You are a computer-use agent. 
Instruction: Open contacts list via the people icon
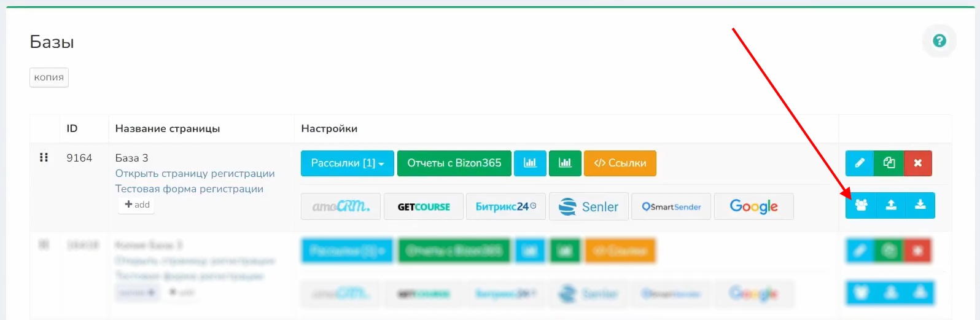coord(861,206)
